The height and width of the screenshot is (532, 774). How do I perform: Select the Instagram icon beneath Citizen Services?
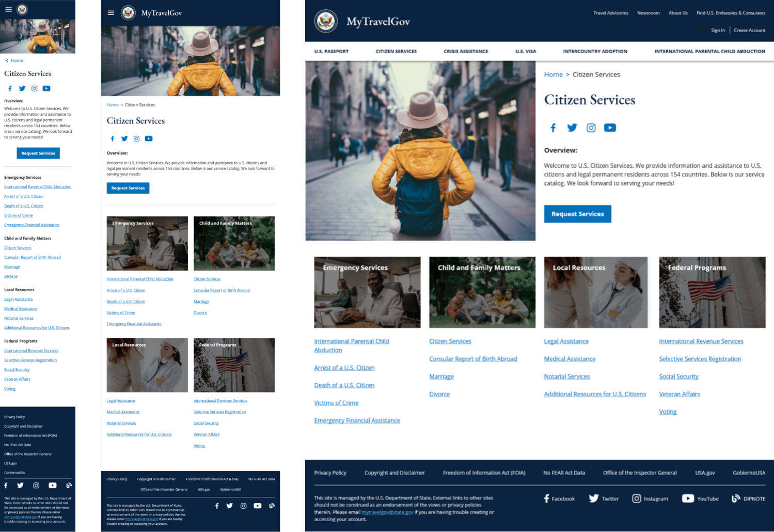pos(591,128)
